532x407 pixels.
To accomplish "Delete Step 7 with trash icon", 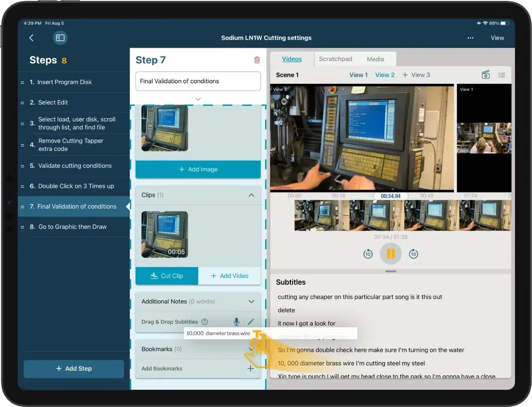I will pyautogui.click(x=257, y=60).
